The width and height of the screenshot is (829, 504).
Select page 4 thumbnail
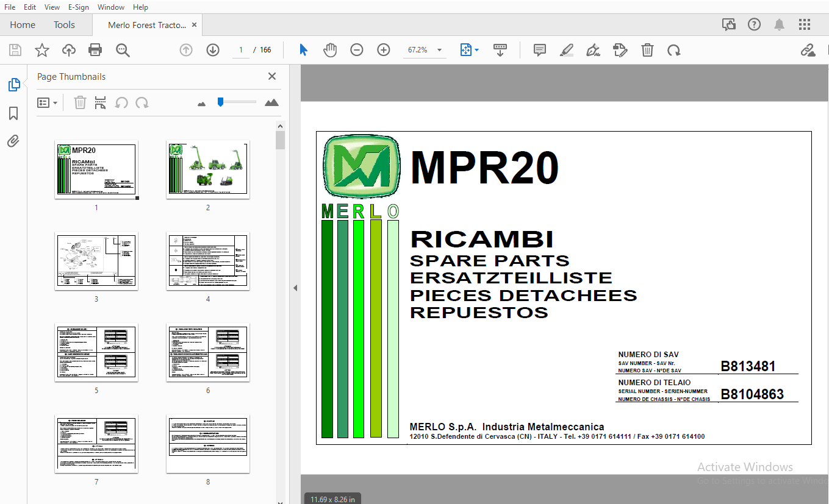pyautogui.click(x=208, y=260)
